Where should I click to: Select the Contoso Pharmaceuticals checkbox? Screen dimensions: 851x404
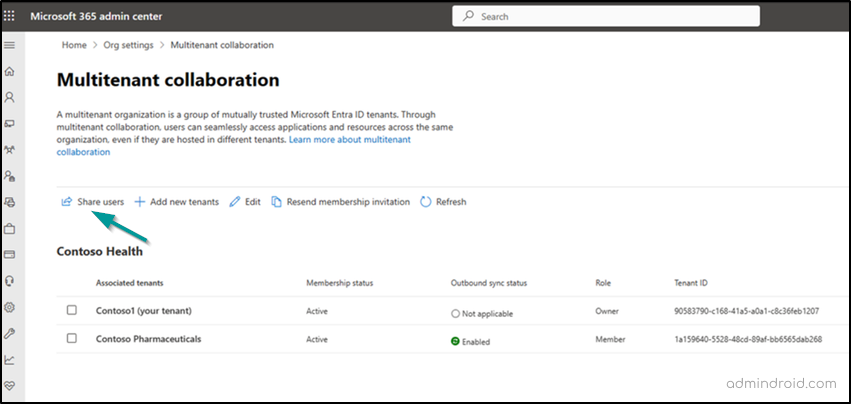(x=72, y=338)
